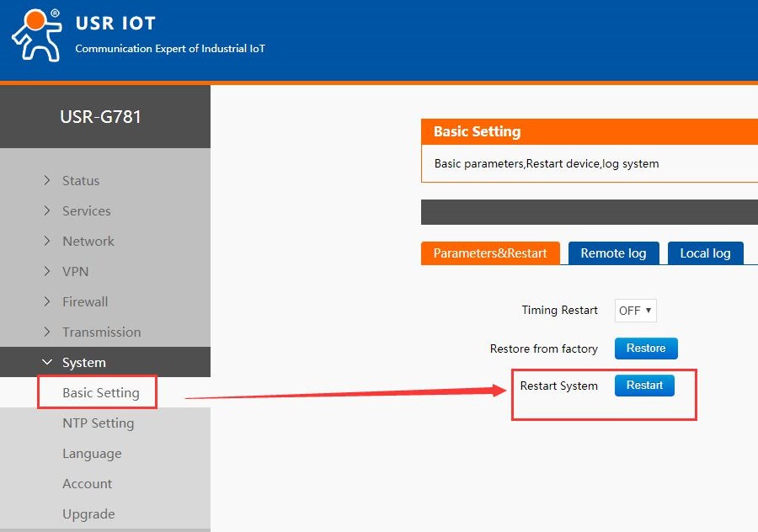This screenshot has height=532, width=758.
Task: Click the Basic Setting orange header
Action: [x=590, y=131]
